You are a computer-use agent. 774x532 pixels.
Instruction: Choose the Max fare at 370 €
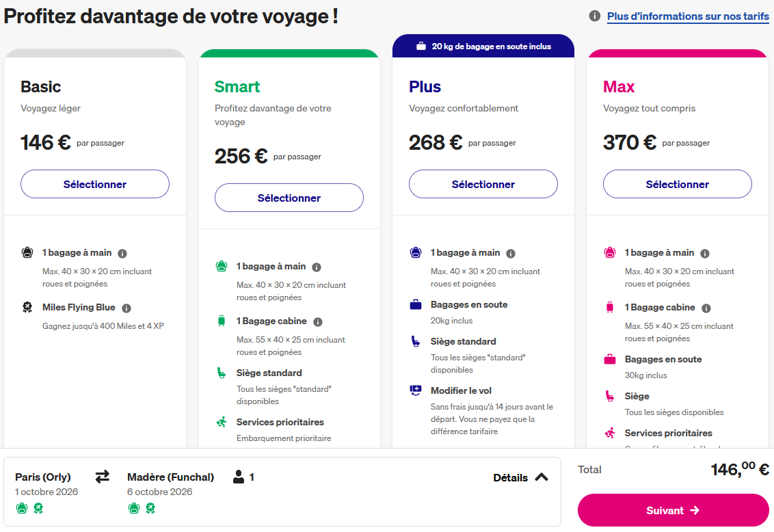click(678, 184)
